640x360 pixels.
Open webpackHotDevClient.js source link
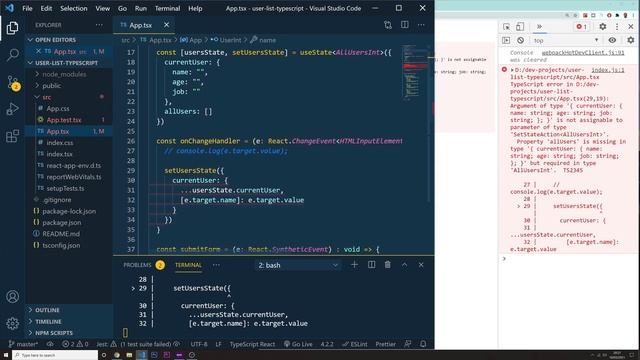(582, 53)
